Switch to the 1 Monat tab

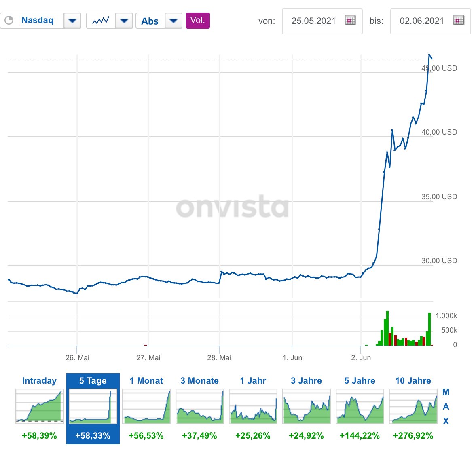point(146,380)
